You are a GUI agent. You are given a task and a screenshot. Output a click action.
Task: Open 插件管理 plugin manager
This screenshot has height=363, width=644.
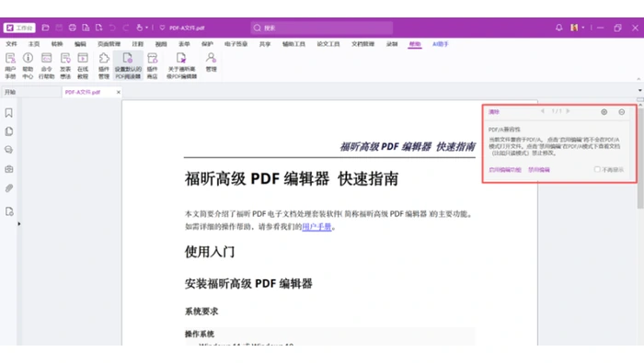pyautogui.click(x=104, y=65)
